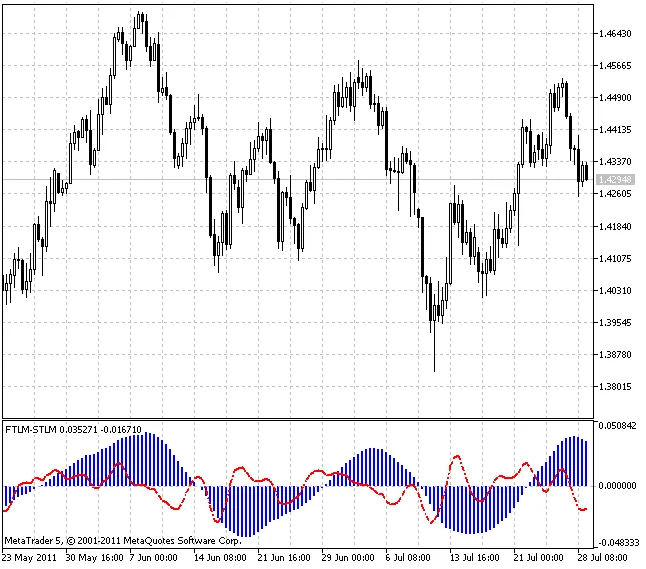This screenshot has width=646, height=569.
Task: Click the indicator scale maximum 0.050842
Action: coord(617,426)
